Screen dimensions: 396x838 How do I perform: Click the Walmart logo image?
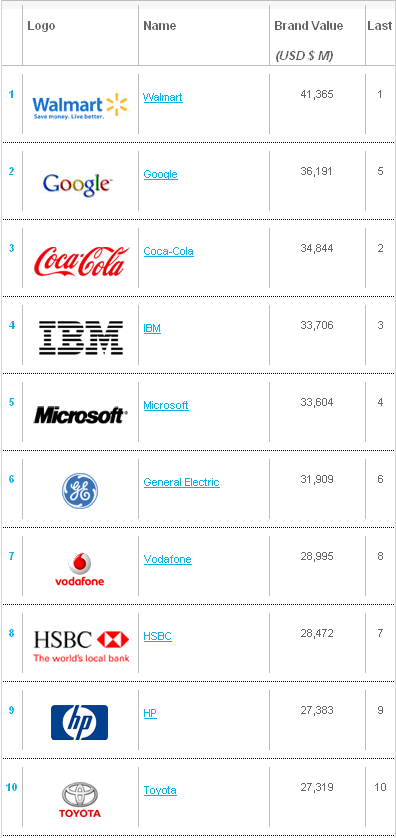(80, 107)
